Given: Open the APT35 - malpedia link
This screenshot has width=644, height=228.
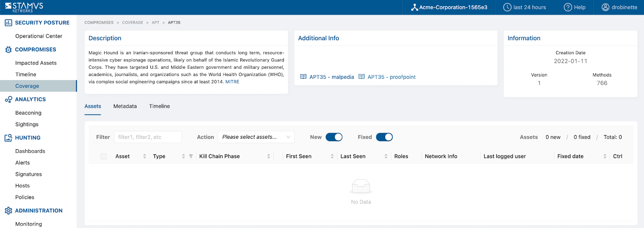Looking at the screenshot, I should pos(332,77).
